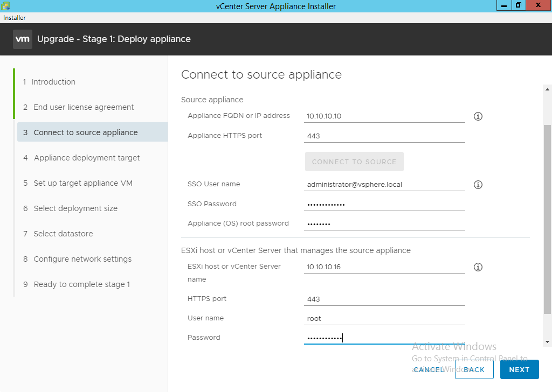This screenshot has width=552, height=392.
Task: Focus the SSO User name field
Action: pyautogui.click(x=384, y=185)
